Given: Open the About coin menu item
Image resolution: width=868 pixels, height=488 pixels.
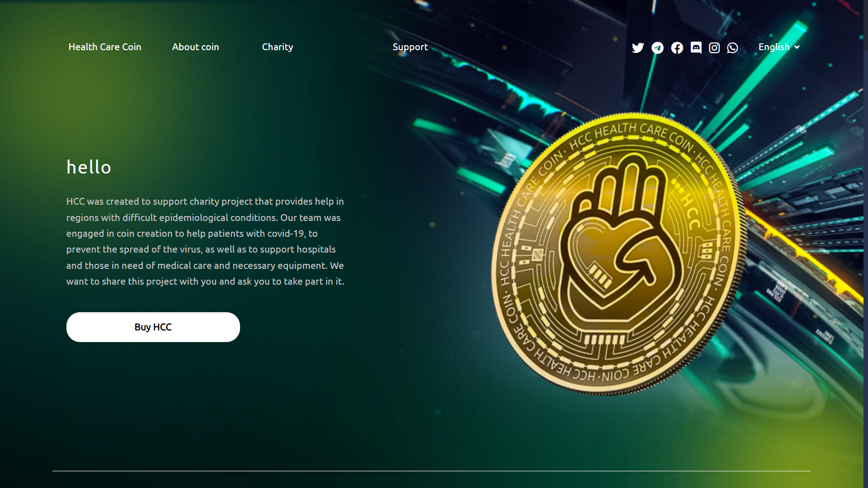Looking at the screenshot, I should (195, 47).
